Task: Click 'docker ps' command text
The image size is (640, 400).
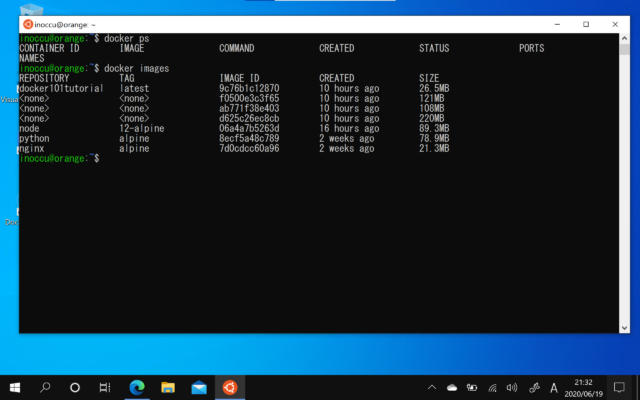Action: (x=127, y=38)
